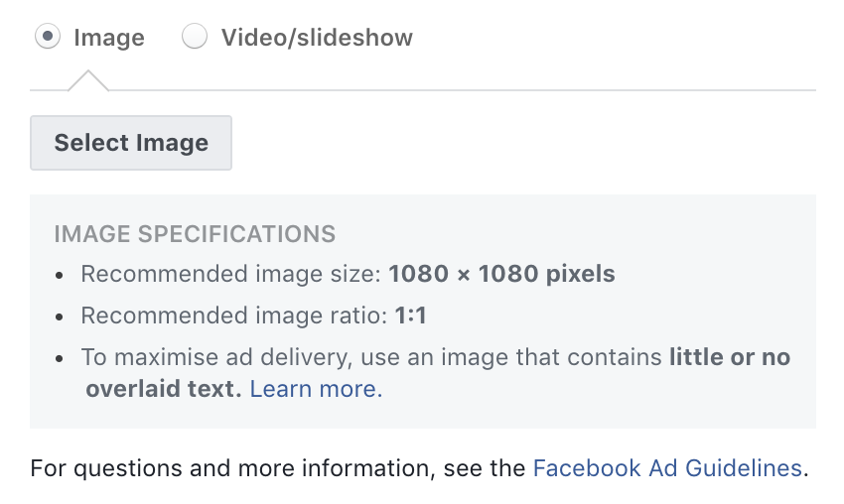The height and width of the screenshot is (504, 844).
Task: Follow the Learn more link
Action: [x=316, y=388]
